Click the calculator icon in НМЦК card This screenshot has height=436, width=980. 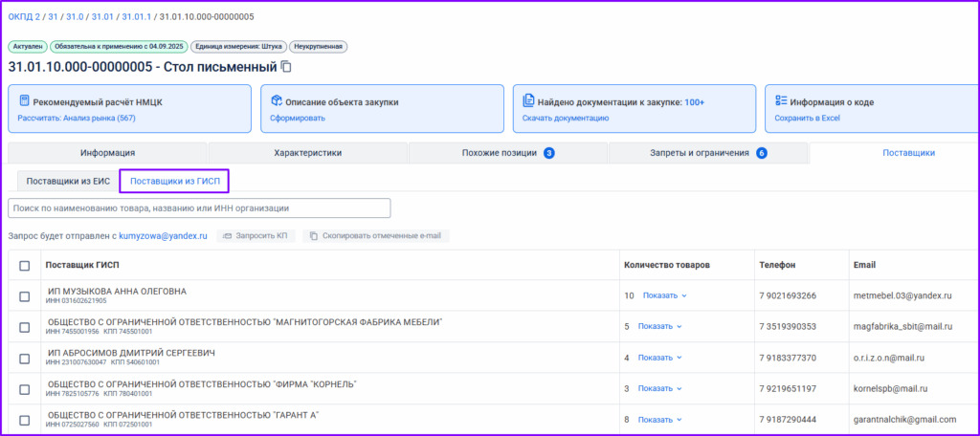(24, 101)
